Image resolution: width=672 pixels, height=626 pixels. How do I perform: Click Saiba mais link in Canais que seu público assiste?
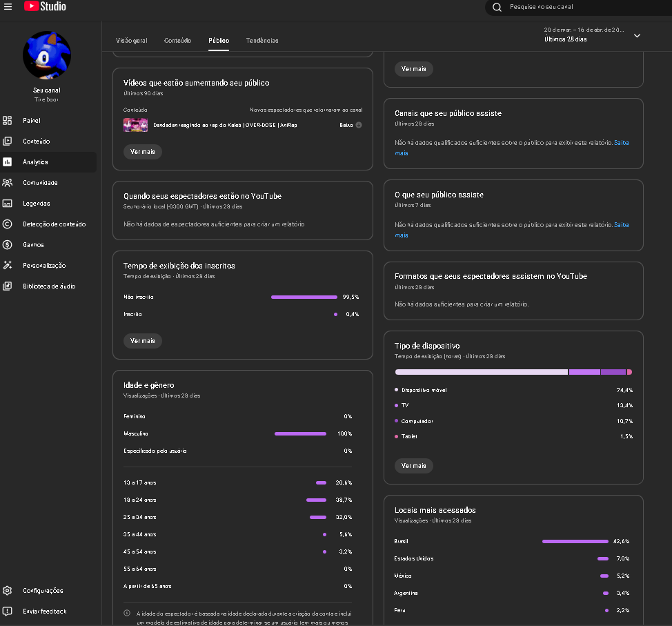tap(621, 143)
